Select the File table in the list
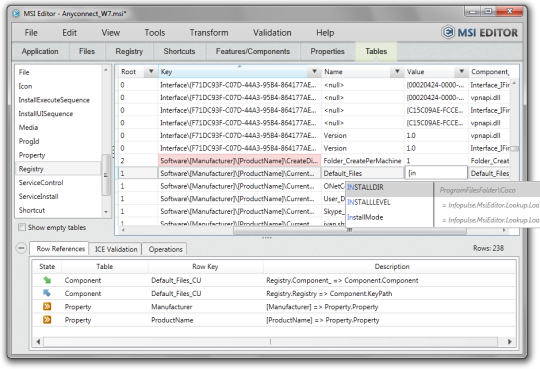The width and height of the screenshot is (540, 369). (58, 72)
